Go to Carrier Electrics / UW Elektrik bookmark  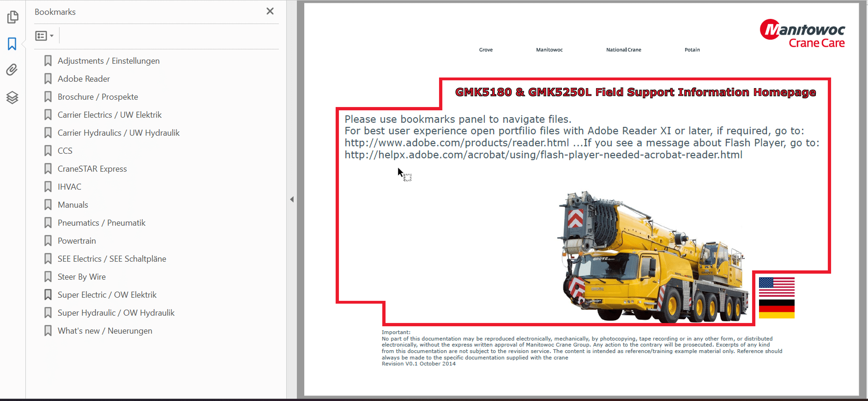(109, 115)
